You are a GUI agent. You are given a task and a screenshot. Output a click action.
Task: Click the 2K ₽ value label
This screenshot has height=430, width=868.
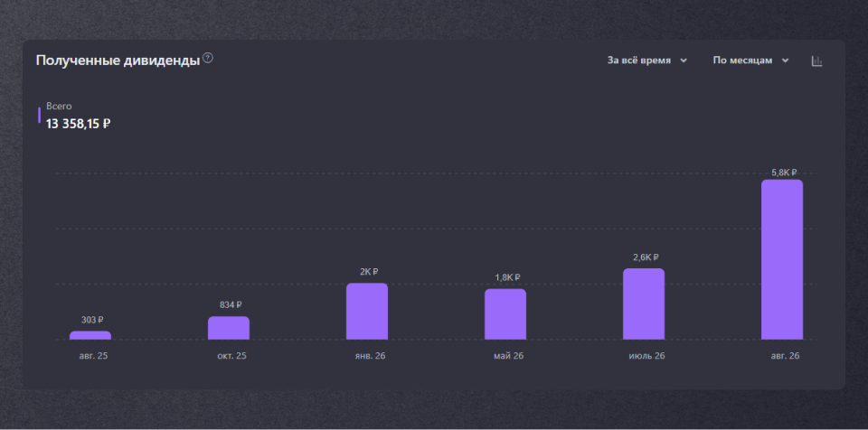369,272
